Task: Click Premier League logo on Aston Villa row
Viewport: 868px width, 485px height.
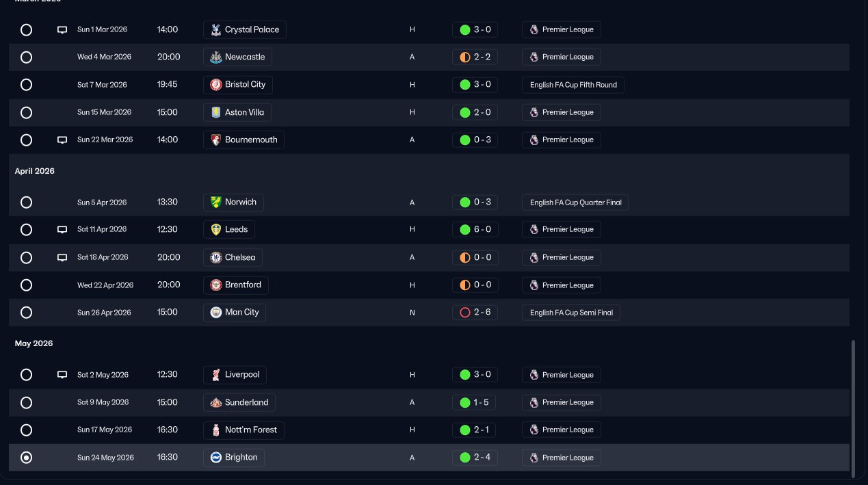Action: (534, 112)
